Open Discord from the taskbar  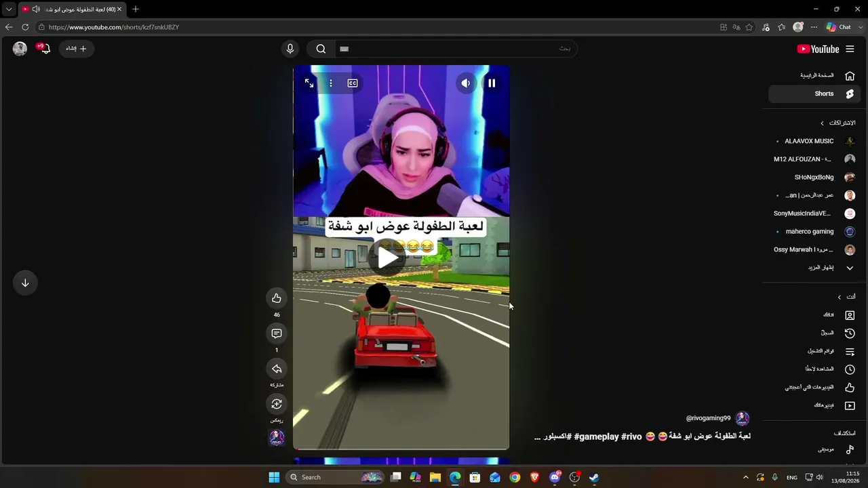click(x=555, y=477)
